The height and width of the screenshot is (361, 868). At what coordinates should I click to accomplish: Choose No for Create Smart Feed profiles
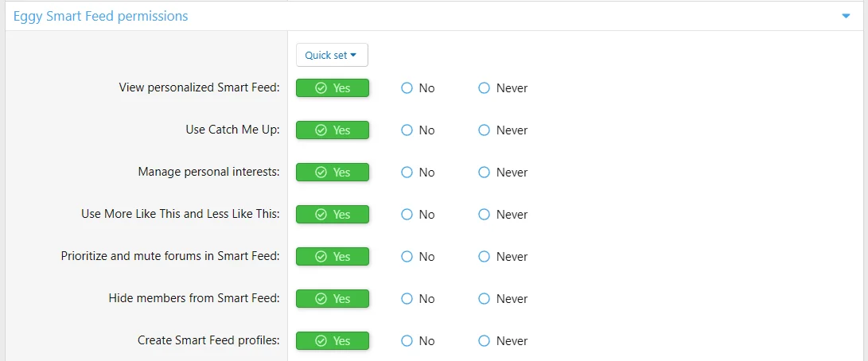pos(418,340)
